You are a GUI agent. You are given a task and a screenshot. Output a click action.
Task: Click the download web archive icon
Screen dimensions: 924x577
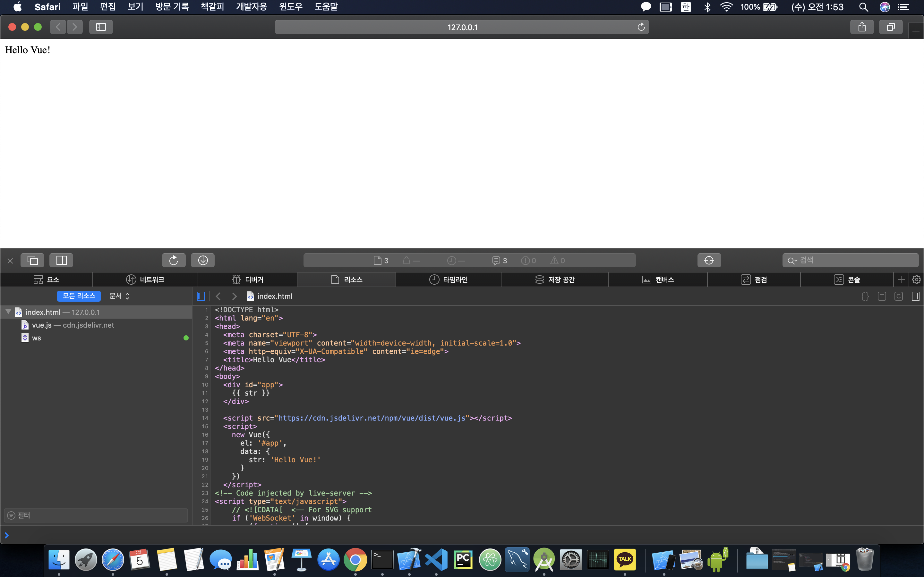[203, 260]
